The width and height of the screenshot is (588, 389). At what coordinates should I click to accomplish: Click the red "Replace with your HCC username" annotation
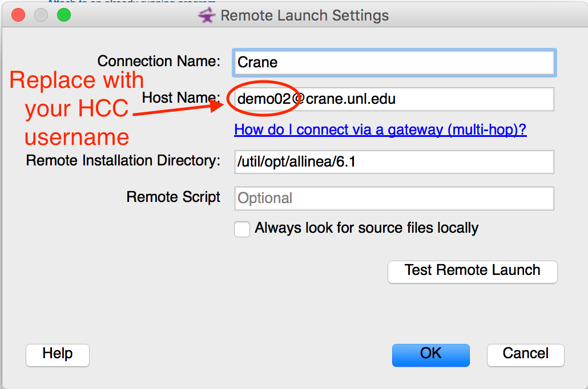(x=76, y=108)
